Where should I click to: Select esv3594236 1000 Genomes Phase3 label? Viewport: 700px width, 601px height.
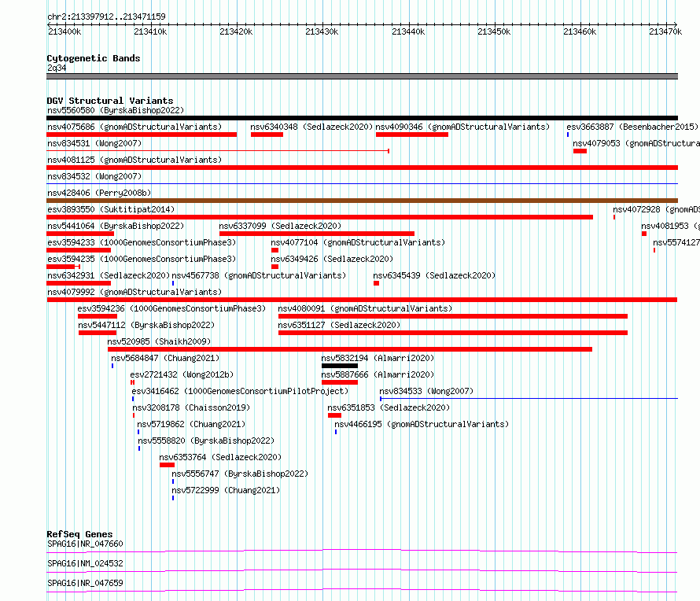tap(171, 308)
